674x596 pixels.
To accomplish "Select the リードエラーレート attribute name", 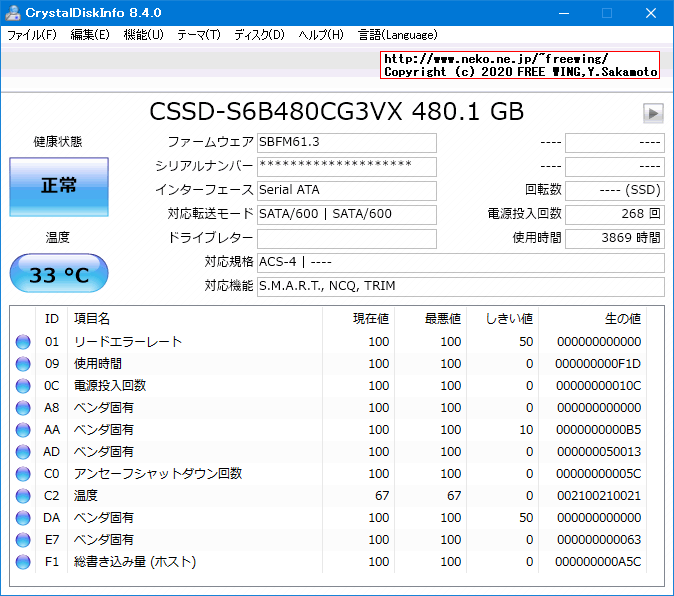I will pyautogui.click(x=128, y=342).
